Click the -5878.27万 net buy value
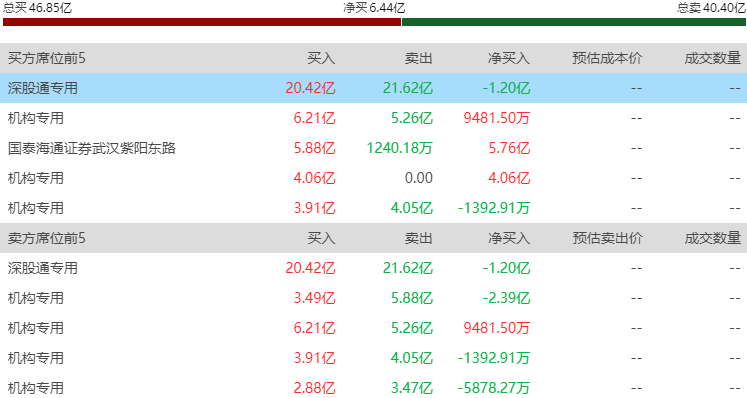This screenshot has width=747, height=398. click(494, 388)
